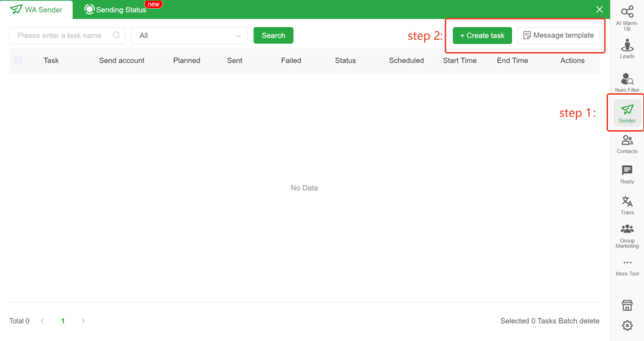The image size is (644, 341).
Task: Go to the next page arrow
Action: tap(83, 321)
